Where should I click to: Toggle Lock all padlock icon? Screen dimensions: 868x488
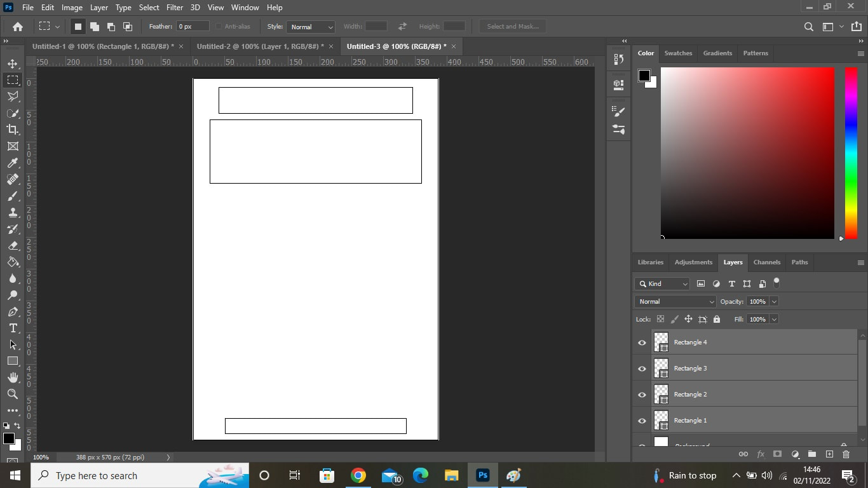coord(717,319)
